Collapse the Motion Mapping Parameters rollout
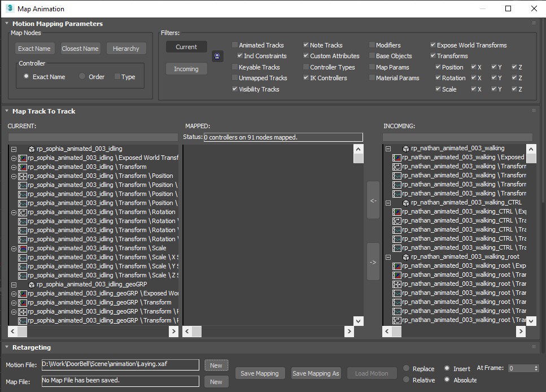 pyautogui.click(x=7, y=23)
